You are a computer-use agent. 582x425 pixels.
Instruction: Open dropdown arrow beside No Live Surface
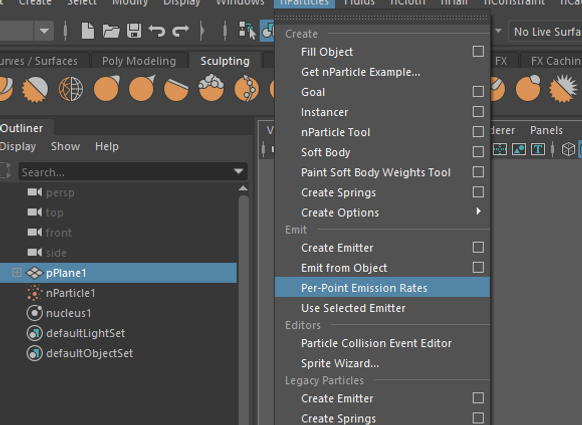click(498, 31)
